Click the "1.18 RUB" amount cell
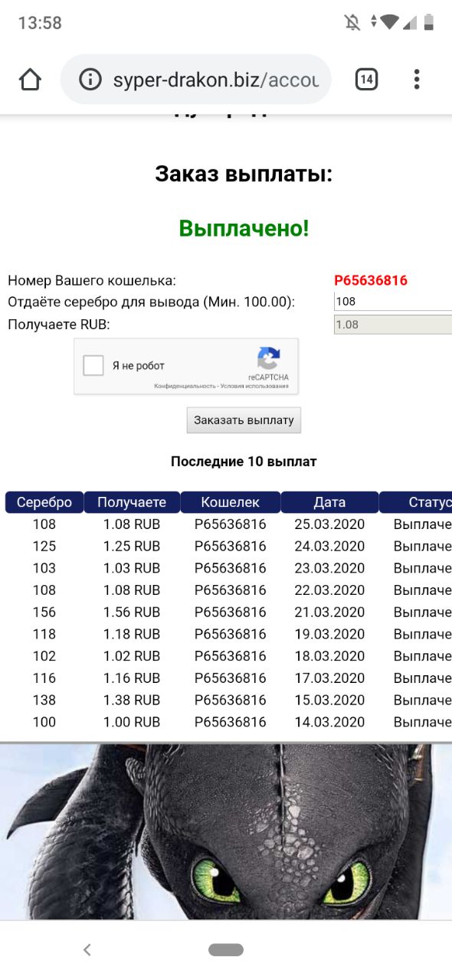This screenshot has height=980, width=452. (132, 634)
